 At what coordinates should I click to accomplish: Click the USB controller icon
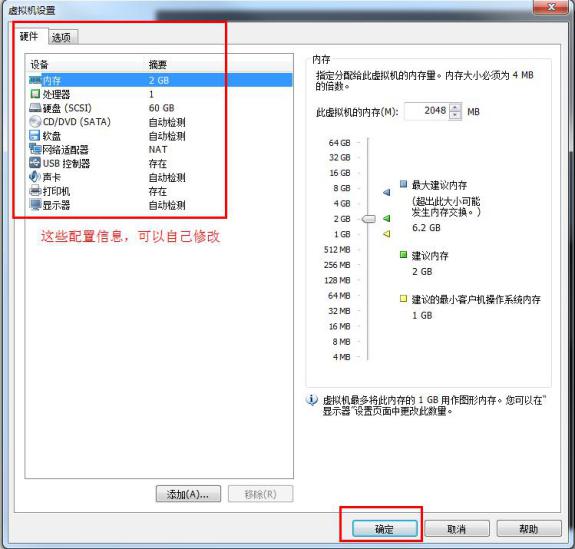[35, 163]
